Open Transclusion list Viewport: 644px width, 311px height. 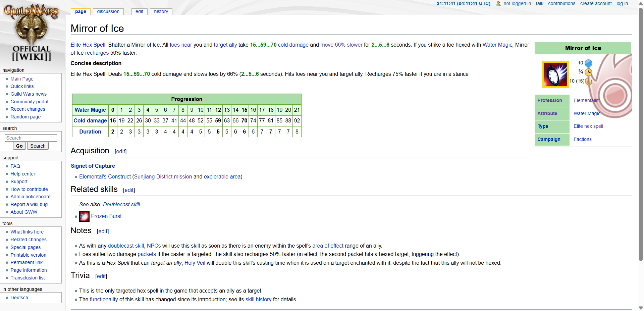28,278
